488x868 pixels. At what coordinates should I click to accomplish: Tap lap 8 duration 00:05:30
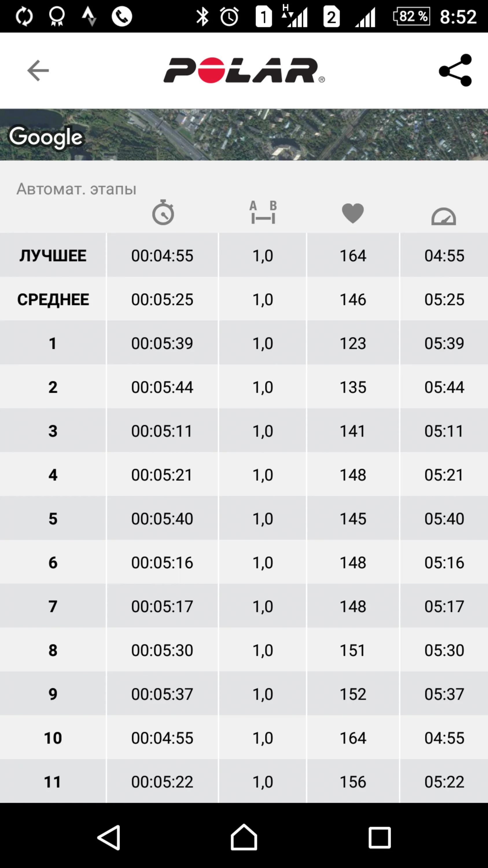click(162, 650)
